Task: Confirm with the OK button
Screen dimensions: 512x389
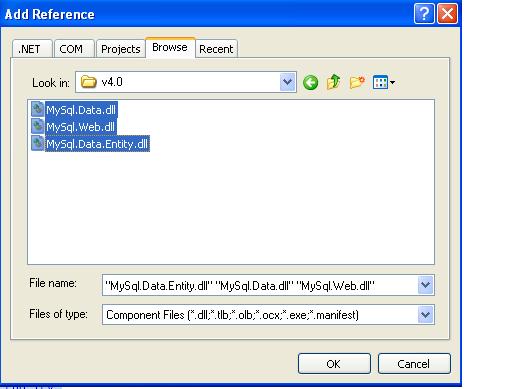Action: point(334,364)
